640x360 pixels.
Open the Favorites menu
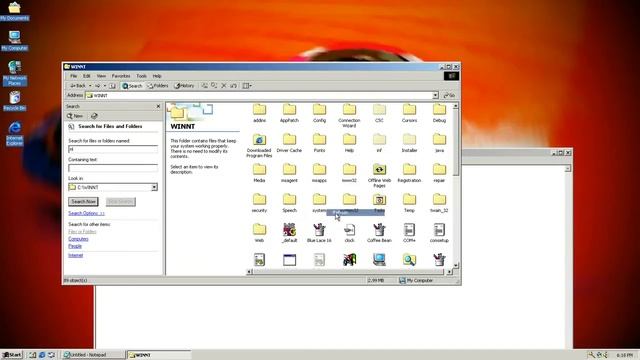click(121, 76)
